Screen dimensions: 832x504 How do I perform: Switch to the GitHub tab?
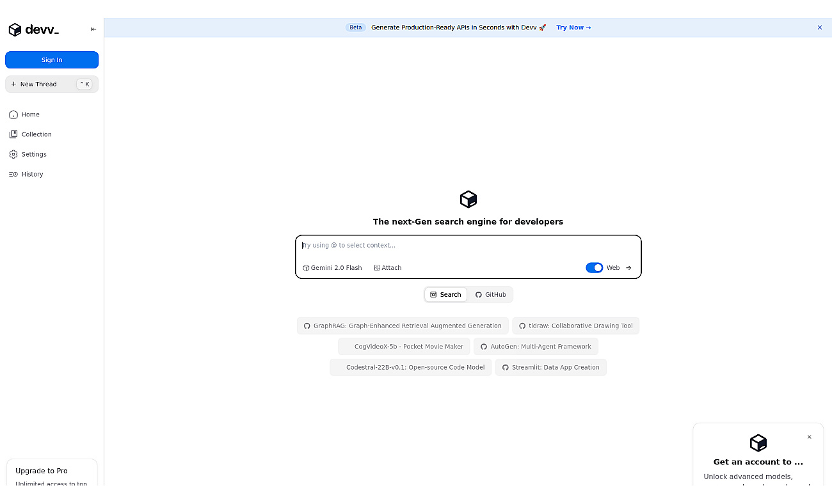[x=491, y=295]
